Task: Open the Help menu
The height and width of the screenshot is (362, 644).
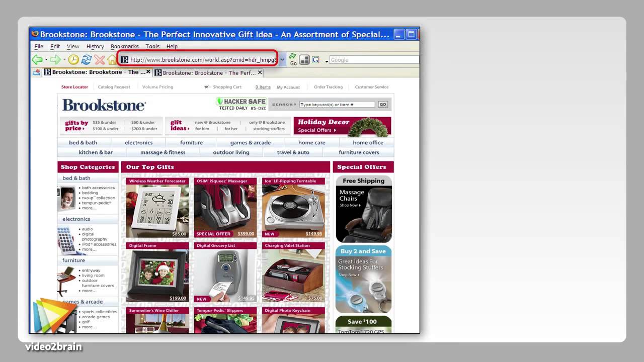Action: (x=172, y=46)
